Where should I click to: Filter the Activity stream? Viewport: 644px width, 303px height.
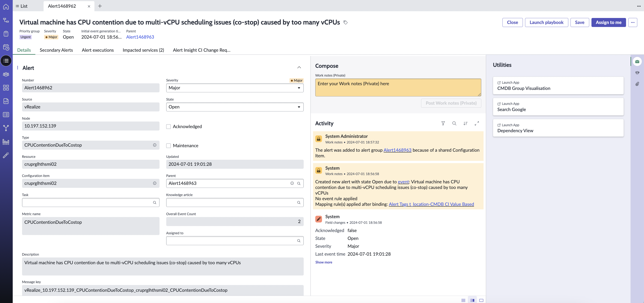pyautogui.click(x=443, y=123)
